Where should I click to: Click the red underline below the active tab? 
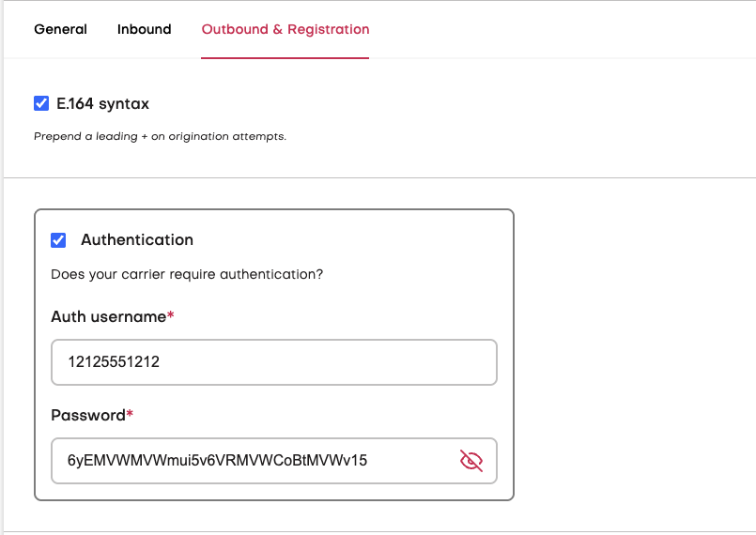click(285, 58)
